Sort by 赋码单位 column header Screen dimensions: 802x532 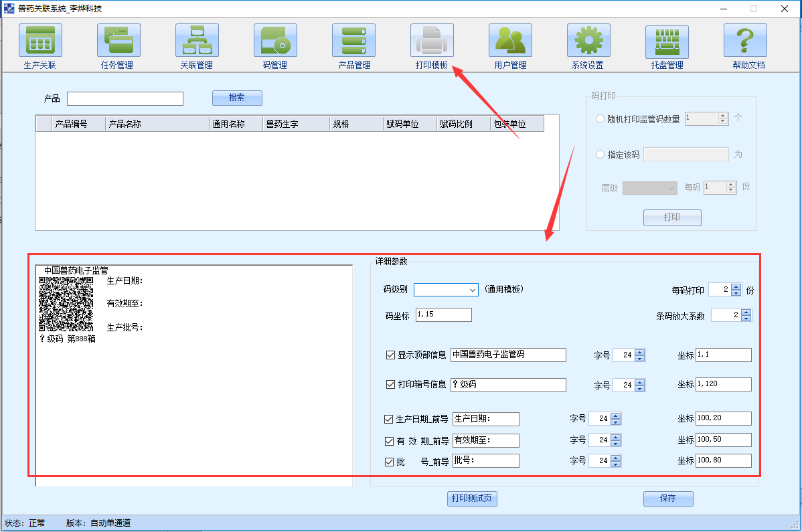coord(410,124)
